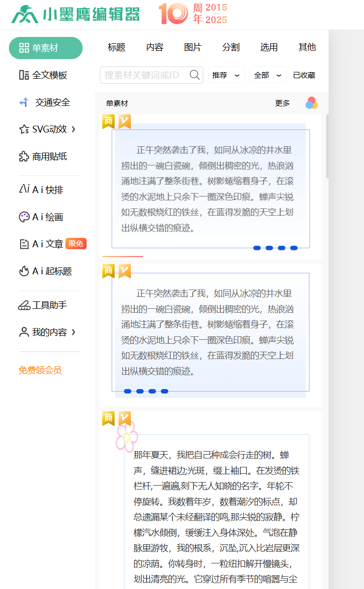364x589 pixels.
Task: Open 商用贴纸 puzzle icon
Action: coord(24,157)
